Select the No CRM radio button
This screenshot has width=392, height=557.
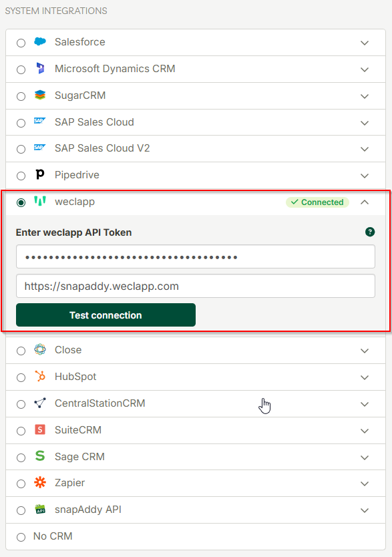click(21, 537)
